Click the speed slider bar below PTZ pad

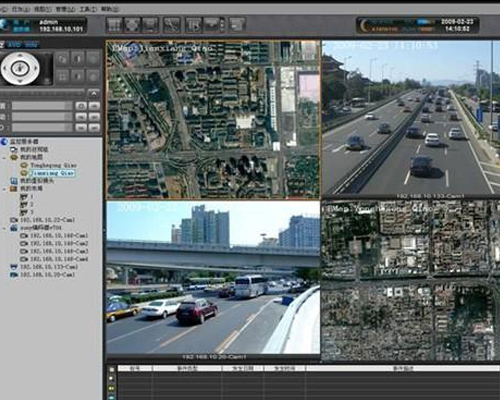(42, 94)
